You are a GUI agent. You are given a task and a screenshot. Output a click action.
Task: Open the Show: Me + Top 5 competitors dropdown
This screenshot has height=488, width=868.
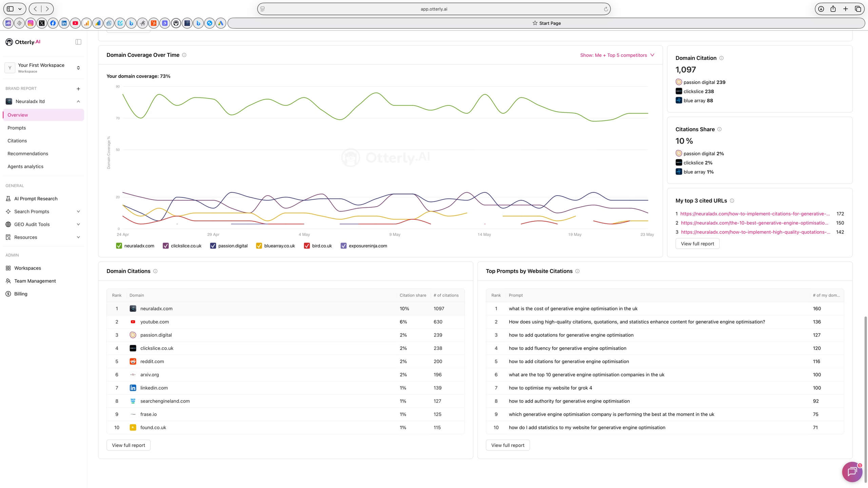click(x=617, y=55)
